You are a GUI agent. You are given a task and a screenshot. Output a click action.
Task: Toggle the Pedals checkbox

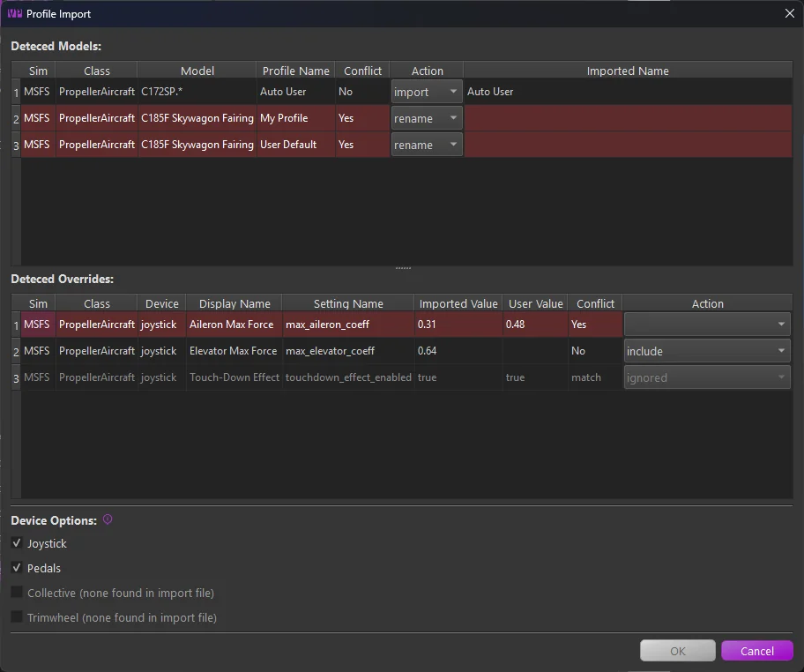(17, 567)
